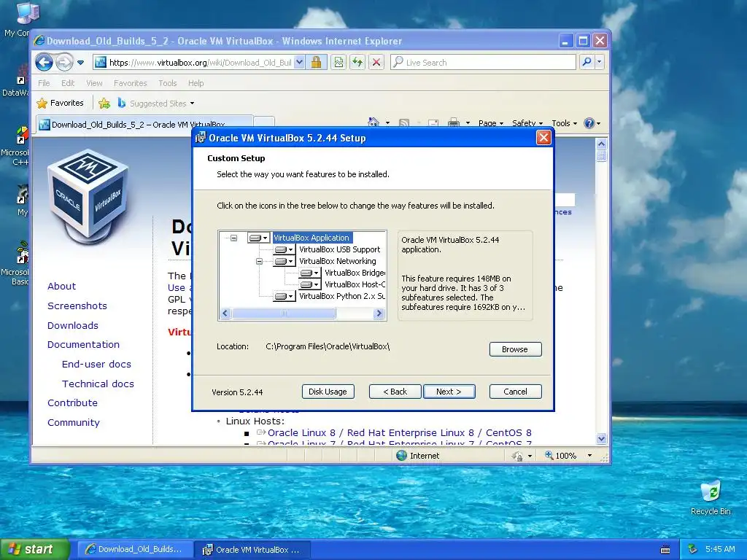This screenshot has width=747, height=560.
Task: Open the address bar dropdown arrow
Action: tap(299, 63)
